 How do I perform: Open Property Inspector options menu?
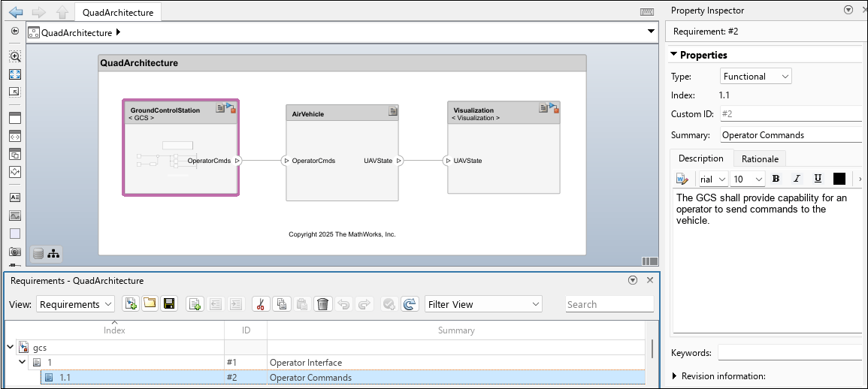(x=848, y=10)
